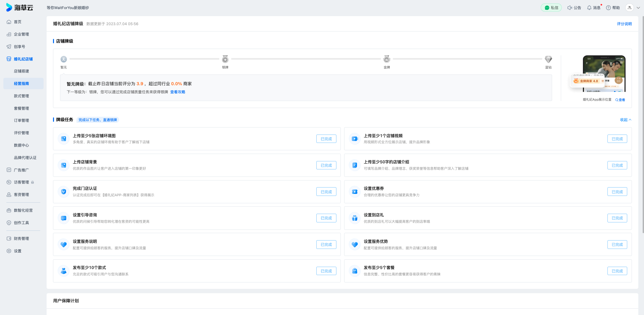Select 数据中心 submenu item

[x=21, y=145]
